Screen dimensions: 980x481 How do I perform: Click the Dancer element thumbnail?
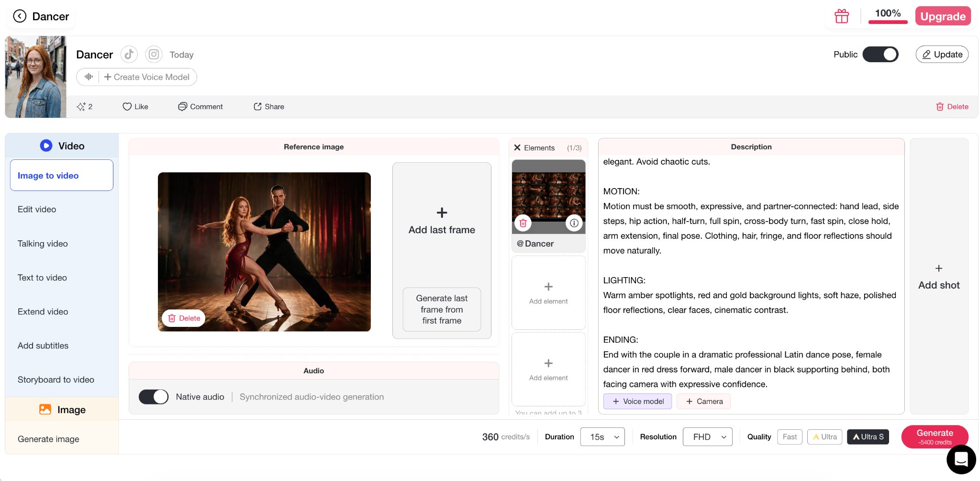pos(548,197)
